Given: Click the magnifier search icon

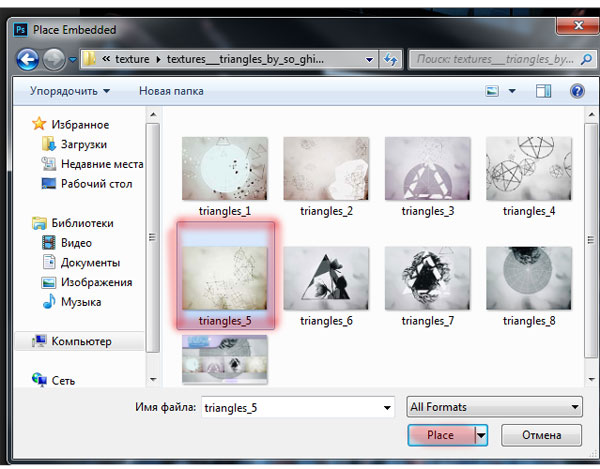Looking at the screenshot, I should [x=586, y=59].
